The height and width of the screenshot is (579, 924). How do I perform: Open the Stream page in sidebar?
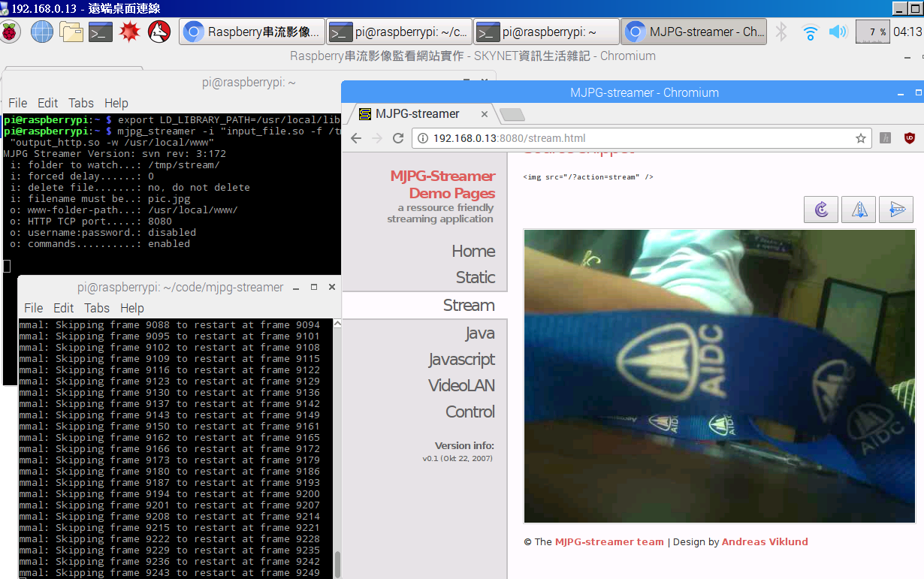point(468,305)
